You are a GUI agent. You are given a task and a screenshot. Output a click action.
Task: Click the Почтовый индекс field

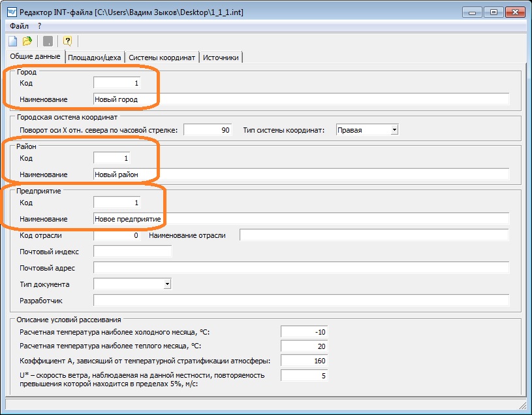133,252
